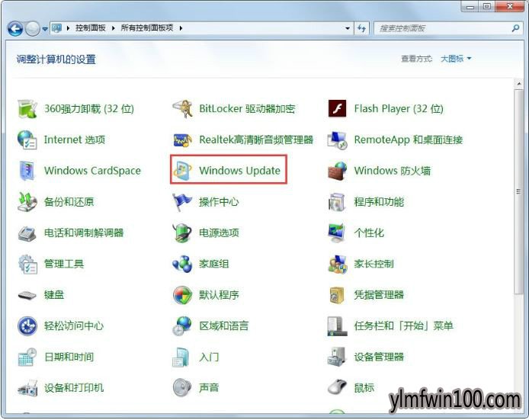Screen dimensions: 529x420
Task: Open the 360强力卸载 (32 位) icon
Action: (x=27, y=109)
